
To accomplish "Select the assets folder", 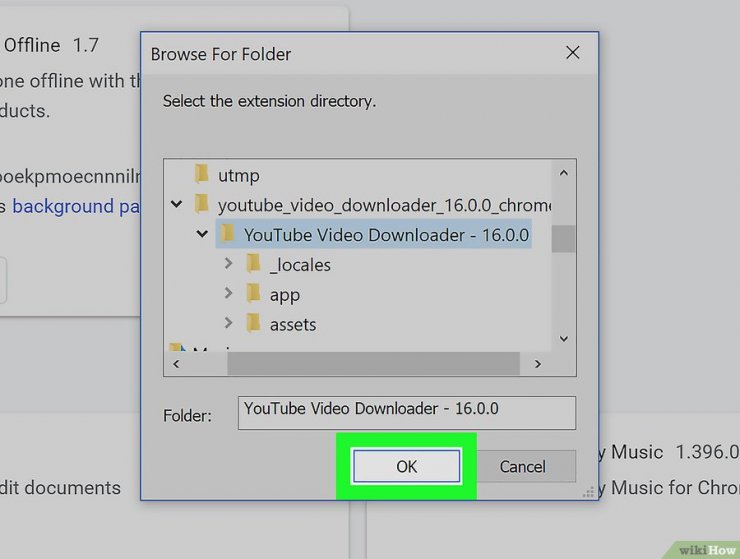I will click(x=293, y=325).
